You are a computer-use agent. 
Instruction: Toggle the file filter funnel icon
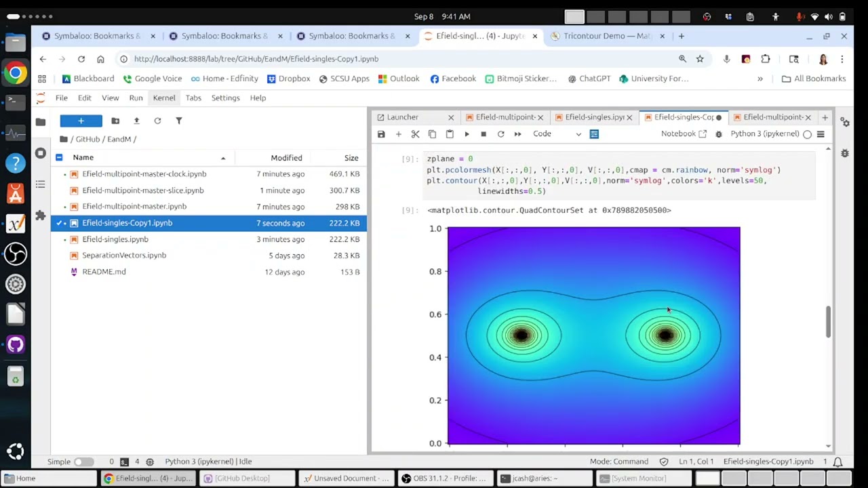tap(179, 121)
